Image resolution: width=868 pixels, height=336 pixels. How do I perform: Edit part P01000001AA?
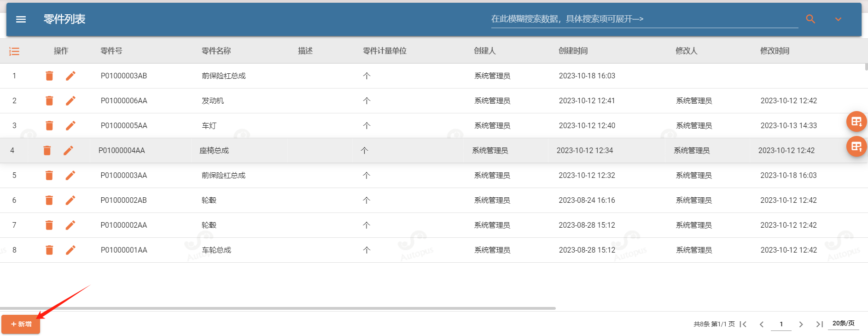pyautogui.click(x=70, y=250)
